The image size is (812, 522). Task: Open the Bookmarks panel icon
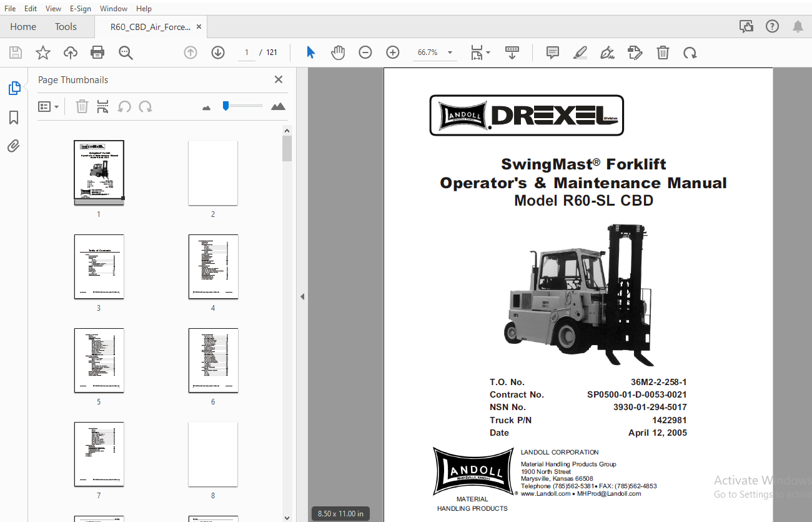click(x=14, y=118)
